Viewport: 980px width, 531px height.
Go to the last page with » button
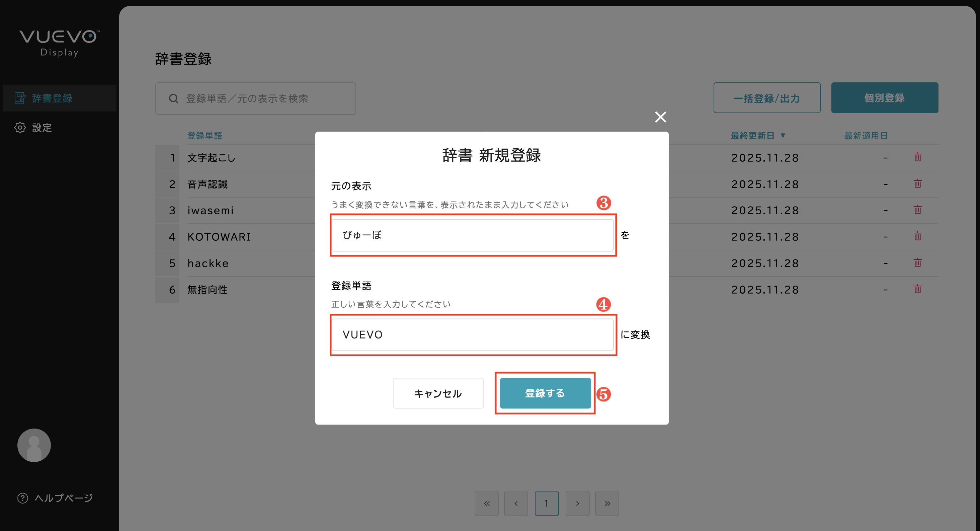pyautogui.click(x=607, y=503)
